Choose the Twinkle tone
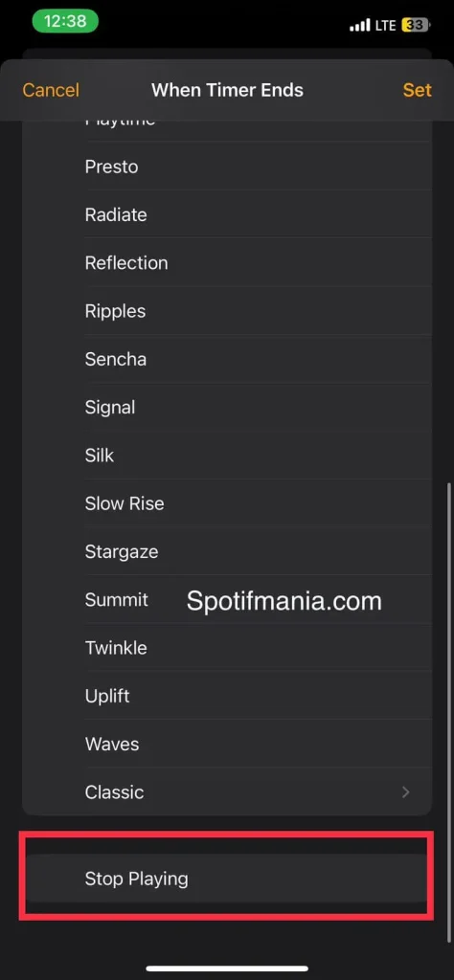Image resolution: width=454 pixels, height=980 pixels. click(x=227, y=648)
